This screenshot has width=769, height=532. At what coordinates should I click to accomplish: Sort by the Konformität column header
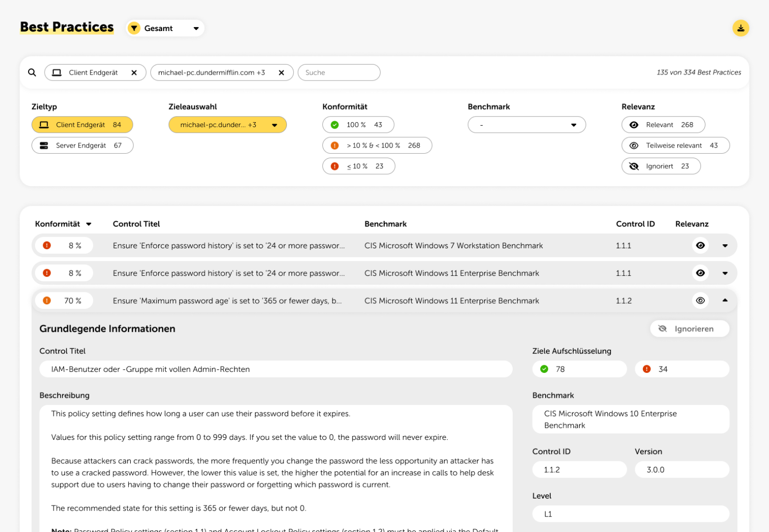point(63,224)
